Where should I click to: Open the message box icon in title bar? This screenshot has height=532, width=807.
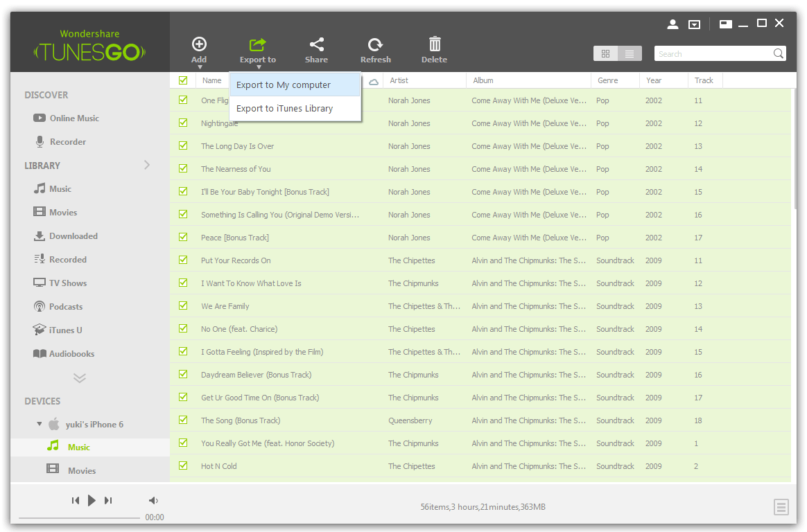pos(694,24)
